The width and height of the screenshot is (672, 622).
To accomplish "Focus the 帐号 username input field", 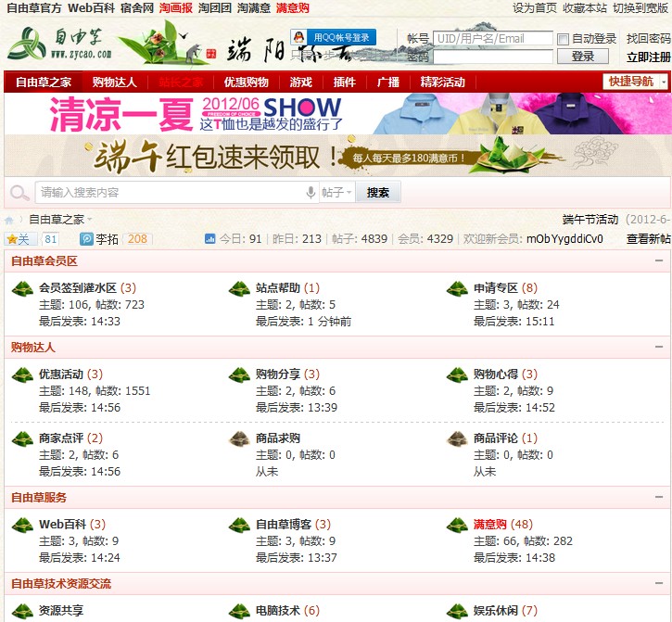I will pyautogui.click(x=493, y=38).
